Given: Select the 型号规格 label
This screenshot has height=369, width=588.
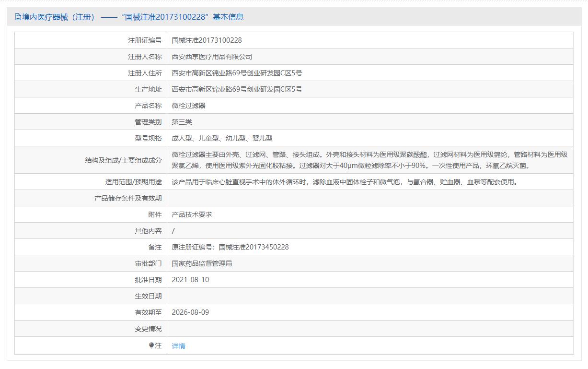Looking at the screenshot, I should [148, 138].
